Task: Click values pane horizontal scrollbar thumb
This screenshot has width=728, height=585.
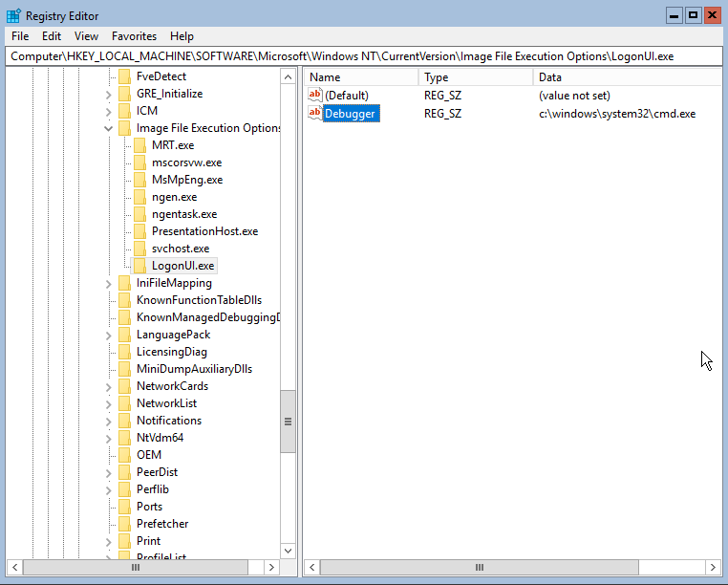Action: click(480, 568)
